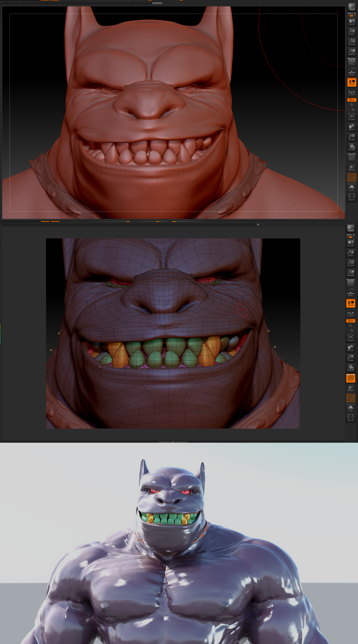This screenshot has height=644, width=358.
Task: Toggle Ghost transparency in lower toolbar
Action: (350, 398)
